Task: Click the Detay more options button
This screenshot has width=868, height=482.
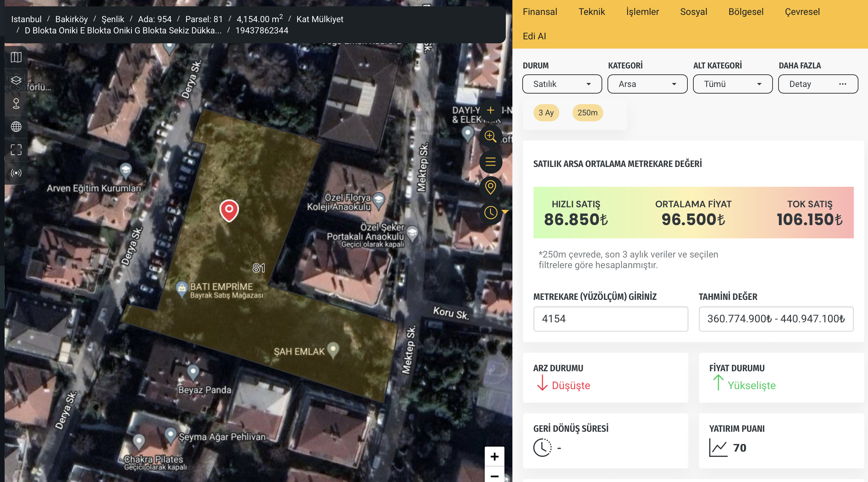Action: click(817, 84)
